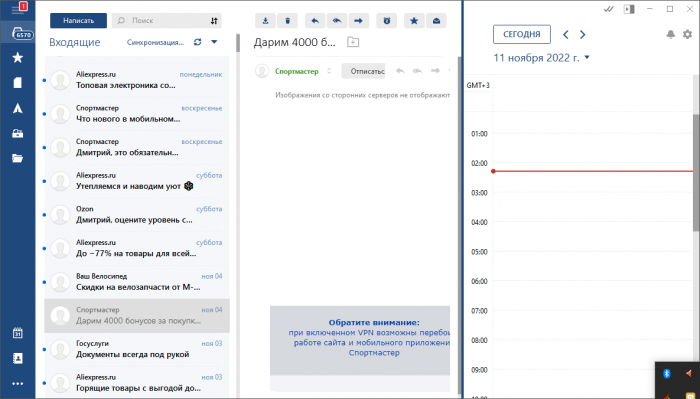Expand sender details arrows beside Спортмастер
Screen dimensions: 700x399
[329, 71]
